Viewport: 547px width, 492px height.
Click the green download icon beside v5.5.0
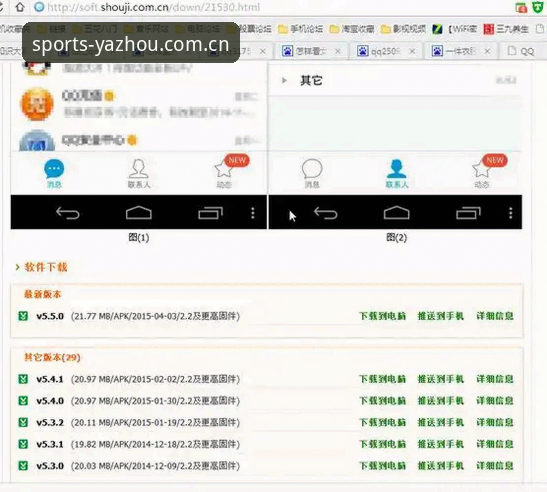[x=23, y=316]
